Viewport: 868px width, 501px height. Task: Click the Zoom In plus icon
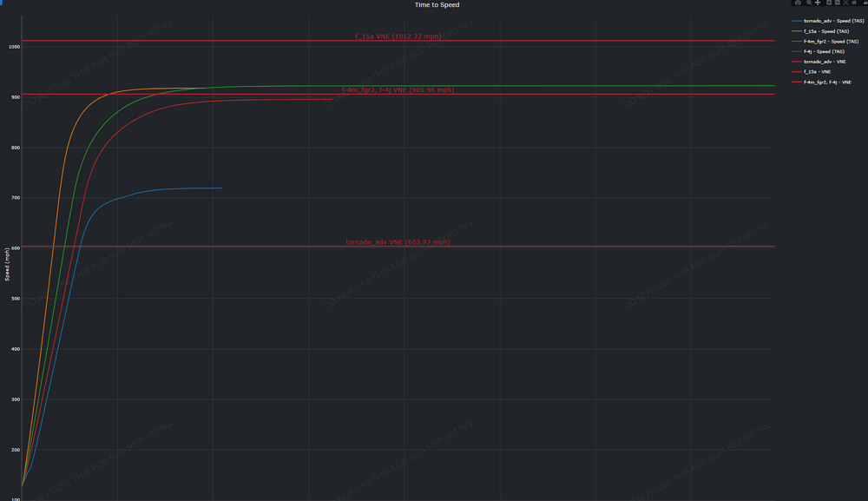pos(829,3)
